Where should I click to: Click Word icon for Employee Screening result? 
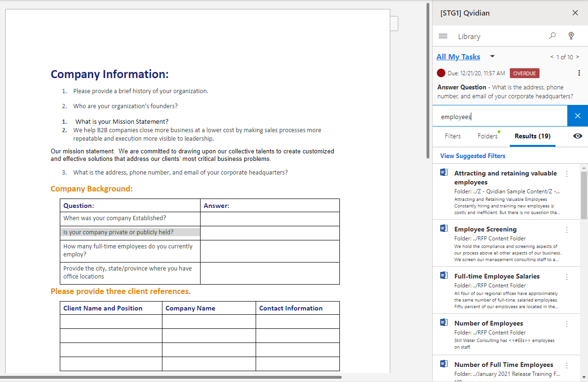coord(443,228)
